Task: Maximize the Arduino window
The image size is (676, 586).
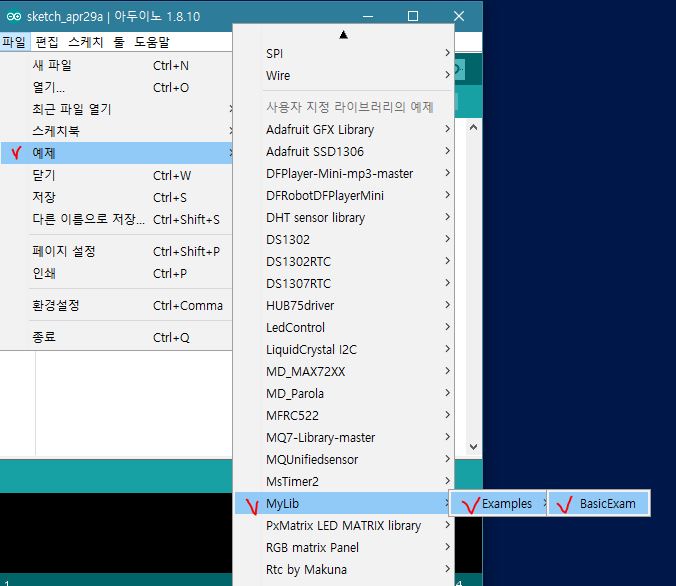Action: coord(413,16)
